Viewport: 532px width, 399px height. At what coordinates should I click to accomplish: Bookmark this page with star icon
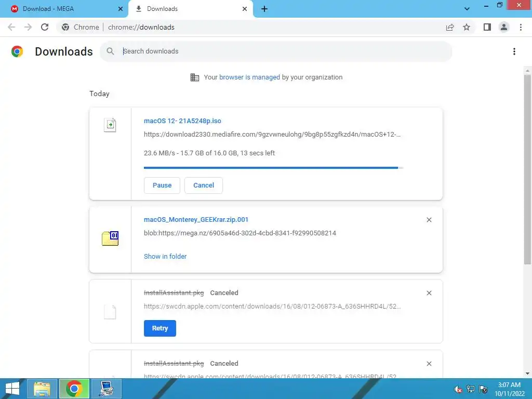point(467,27)
